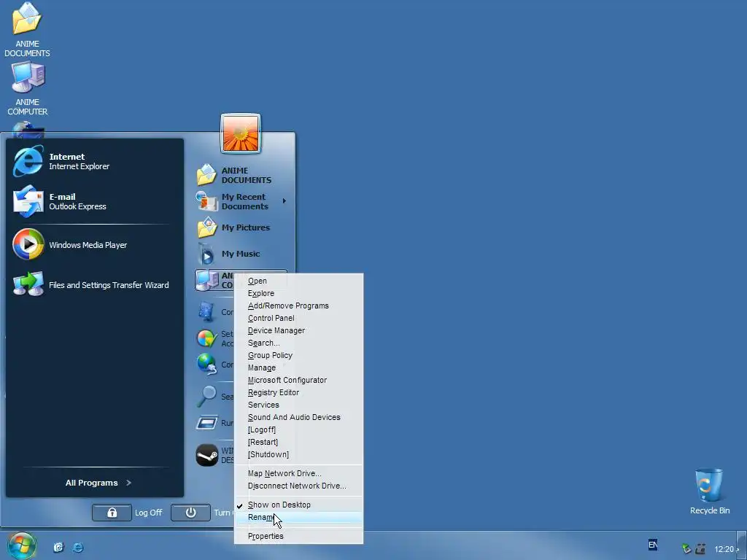Open Sound And Audio Devices entry
Viewport: 747px width, 560px height.
click(x=298, y=417)
